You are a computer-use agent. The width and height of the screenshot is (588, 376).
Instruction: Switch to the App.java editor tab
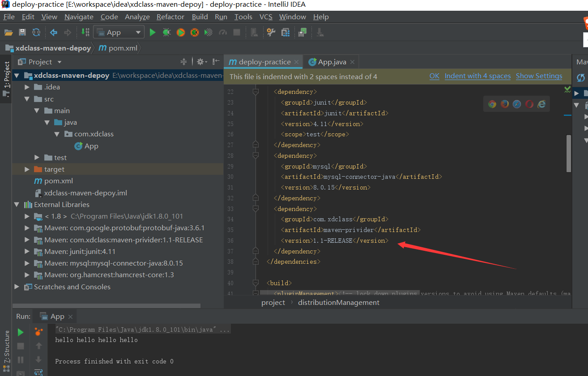(332, 62)
